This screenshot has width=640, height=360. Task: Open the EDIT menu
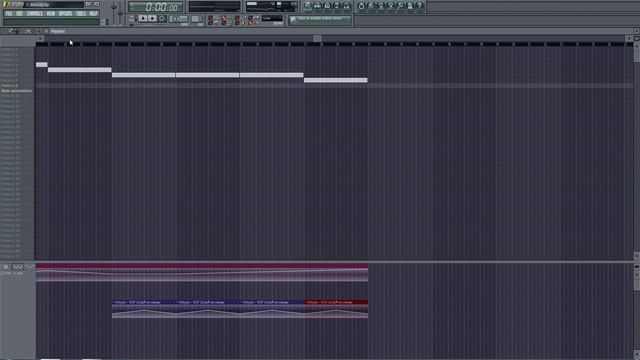[19, 13]
